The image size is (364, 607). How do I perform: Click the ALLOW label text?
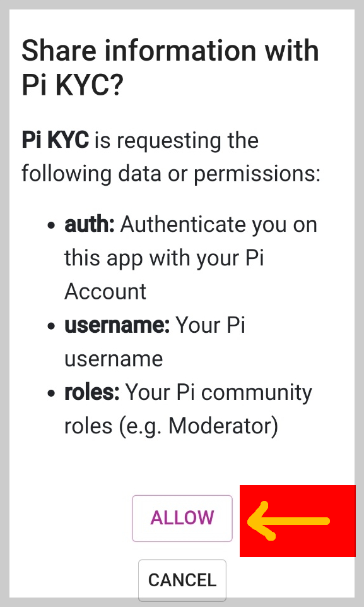click(182, 518)
